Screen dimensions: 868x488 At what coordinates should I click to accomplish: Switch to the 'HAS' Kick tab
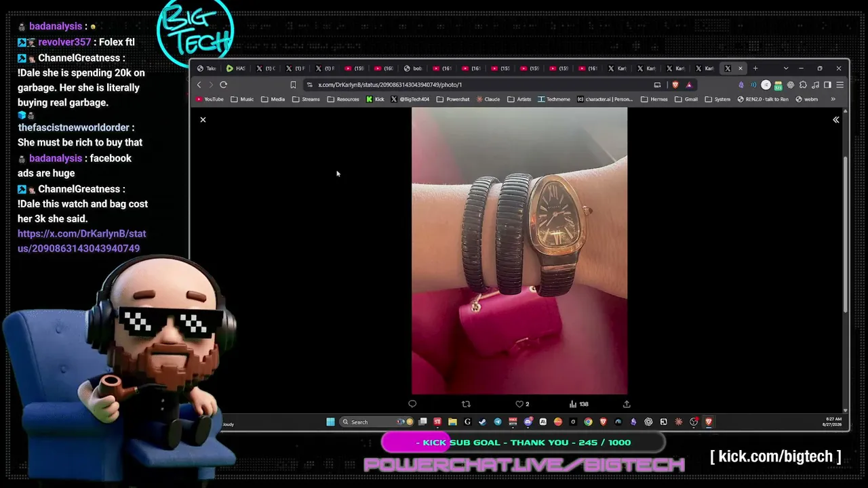pos(236,68)
